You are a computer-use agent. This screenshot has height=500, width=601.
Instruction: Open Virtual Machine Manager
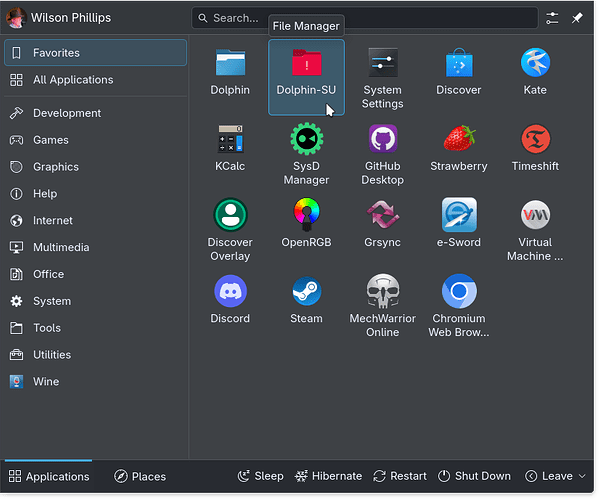point(535,215)
